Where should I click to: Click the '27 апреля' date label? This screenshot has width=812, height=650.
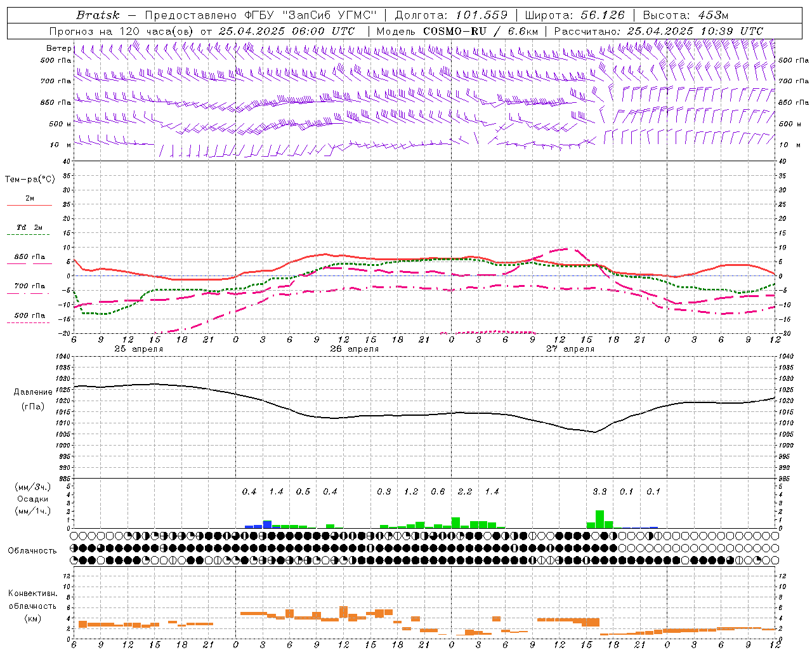click(x=570, y=349)
